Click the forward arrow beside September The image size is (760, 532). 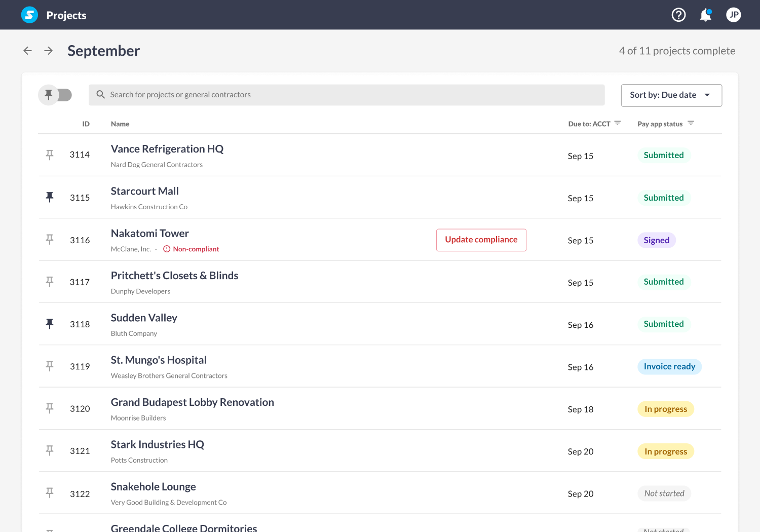(48, 51)
